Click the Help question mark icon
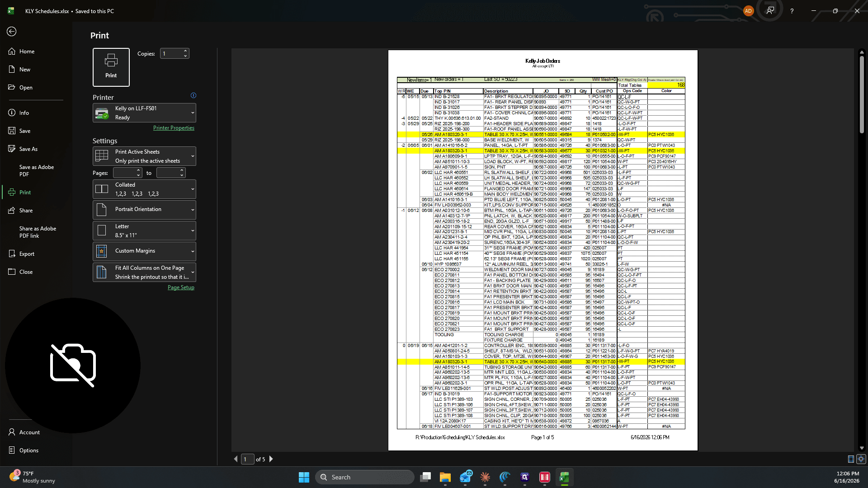This screenshot has width=868, height=488. [x=792, y=11]
